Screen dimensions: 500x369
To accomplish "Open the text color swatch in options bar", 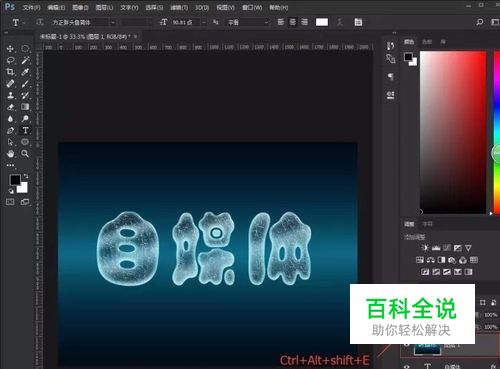I will 322,22.
